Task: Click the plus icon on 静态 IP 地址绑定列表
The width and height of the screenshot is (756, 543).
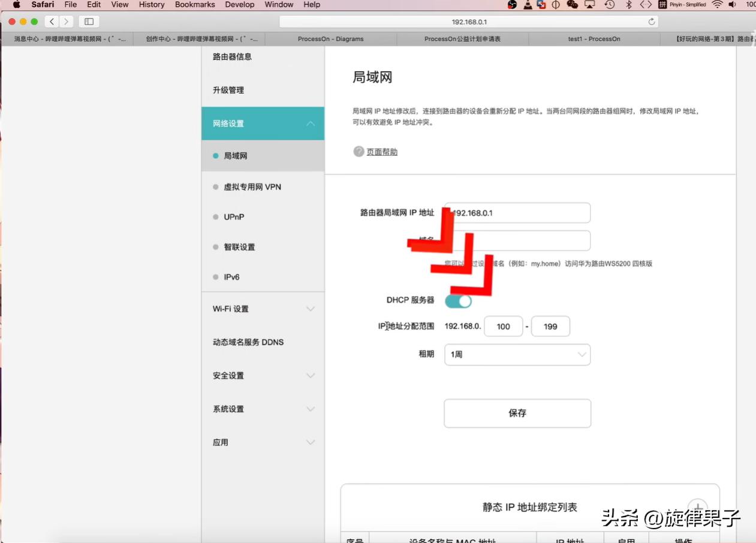Action: [x=697, y=507]
